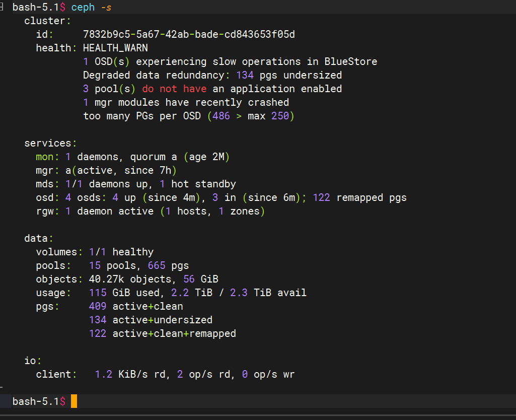Viewport: 516px width, 420px height.
Task: Select '1 hosts, 1 zones' text
Action: [212, 212]
